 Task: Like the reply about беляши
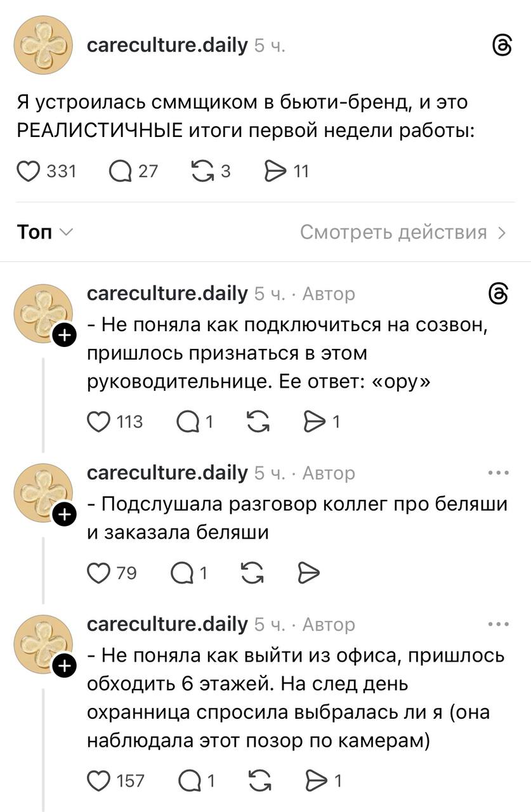pyautogui.click(x=100, y=573)
